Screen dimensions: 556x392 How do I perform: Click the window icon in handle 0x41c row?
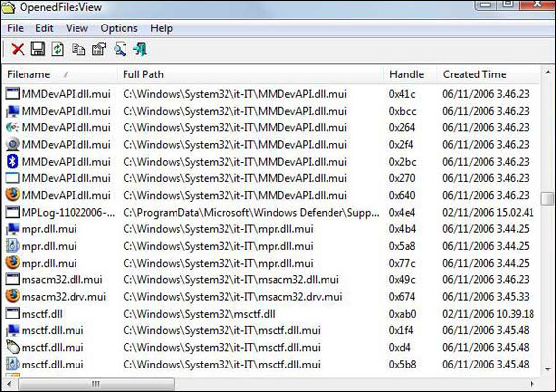tap(12, 93)
